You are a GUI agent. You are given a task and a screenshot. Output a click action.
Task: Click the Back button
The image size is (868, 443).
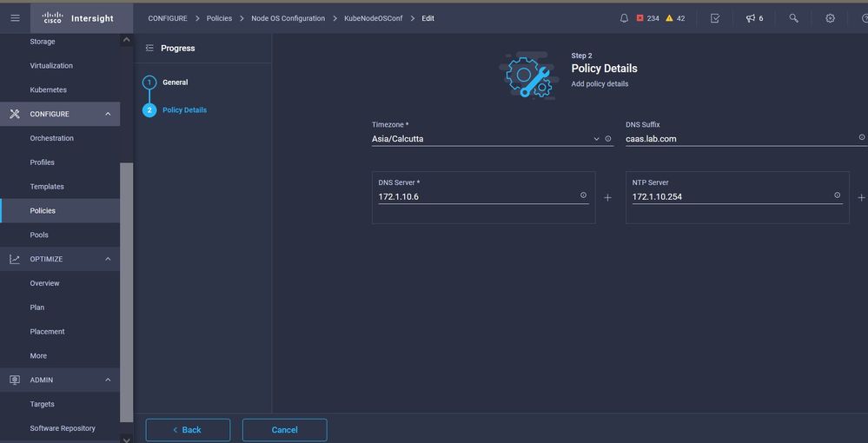pyautogui.click(x=188, y=430)
